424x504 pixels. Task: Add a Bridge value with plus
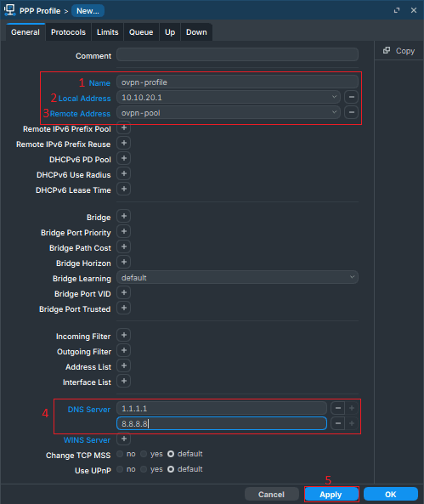pyautogui.click(x=124, y=217)
